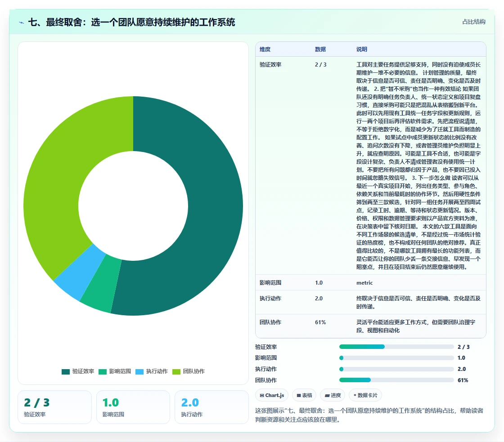Select the 进度 tag button
Image resolution: width=504 pixels, height=442 pixels.
(x=333, y=395)
